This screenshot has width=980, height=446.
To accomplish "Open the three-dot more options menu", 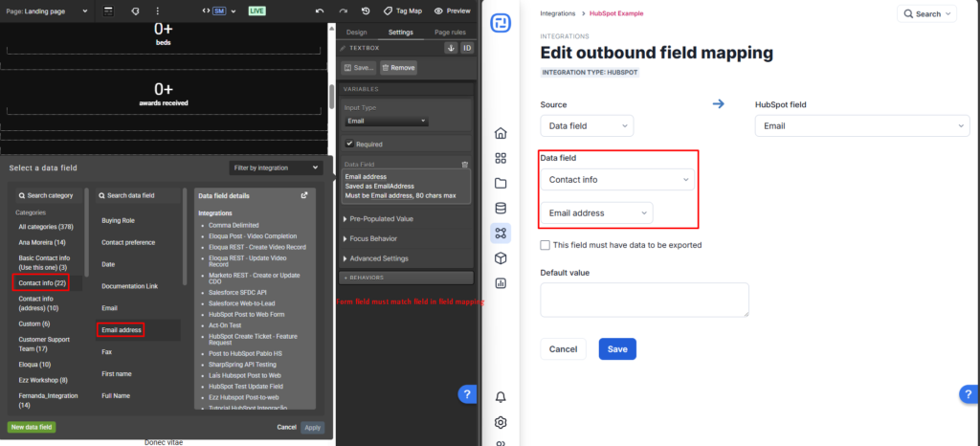I will click(158, 11).
